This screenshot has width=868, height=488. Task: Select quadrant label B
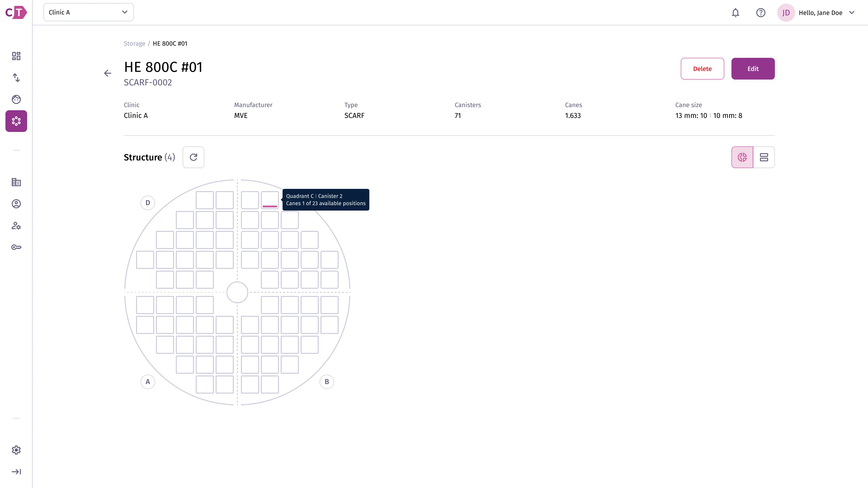click(326, 382)
